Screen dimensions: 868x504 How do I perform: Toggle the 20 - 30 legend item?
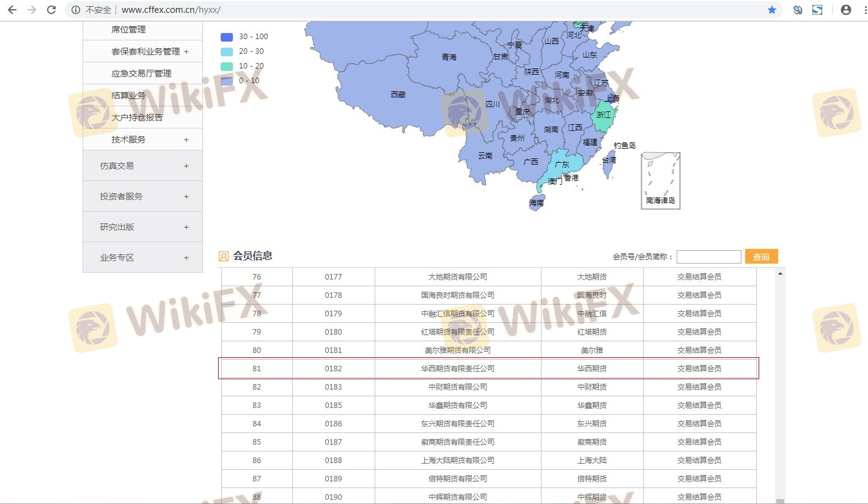point(245,51)
